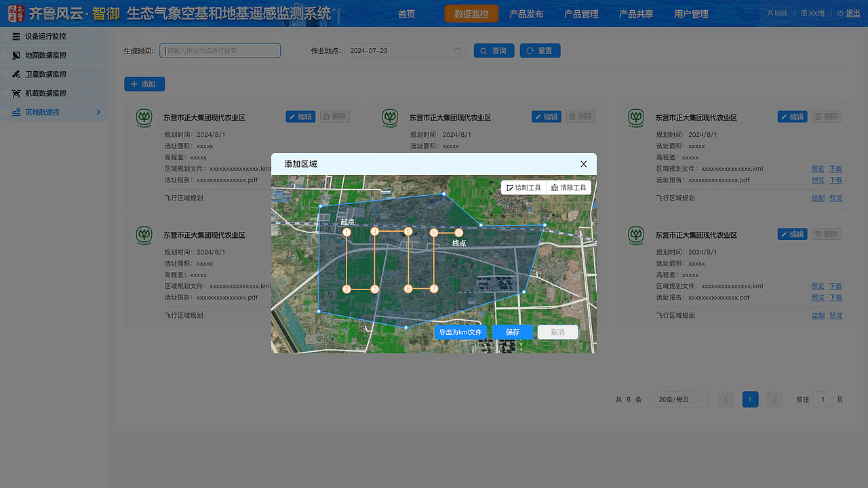Preview 飞行区域规划 on the top-right card
This screenshot has height=488, width=868.
point(835,198)
